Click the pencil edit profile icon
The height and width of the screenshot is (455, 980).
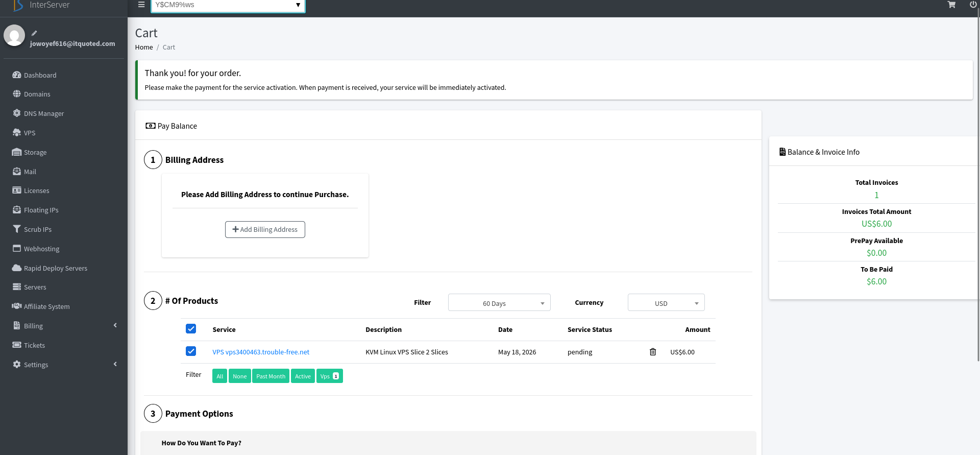(34, 33)
